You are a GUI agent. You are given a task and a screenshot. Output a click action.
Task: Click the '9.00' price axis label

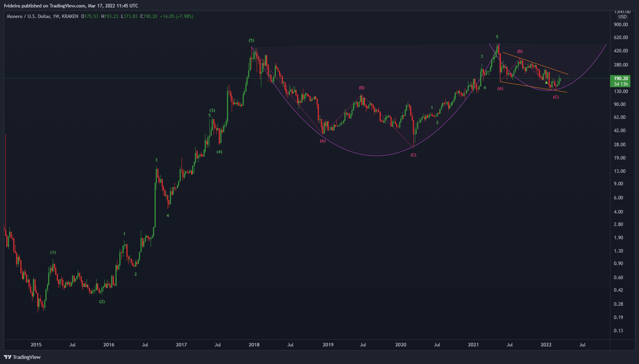(x=619, y=184)
